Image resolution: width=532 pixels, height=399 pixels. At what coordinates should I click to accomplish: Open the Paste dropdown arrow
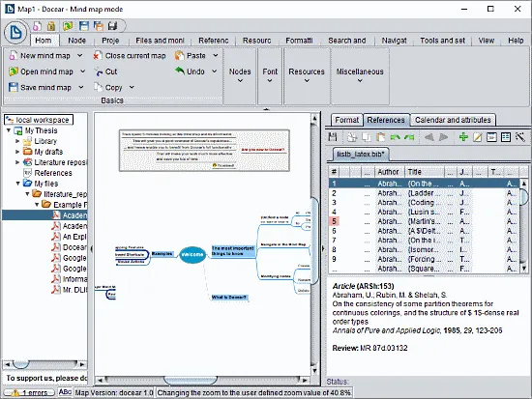(216, 56)
